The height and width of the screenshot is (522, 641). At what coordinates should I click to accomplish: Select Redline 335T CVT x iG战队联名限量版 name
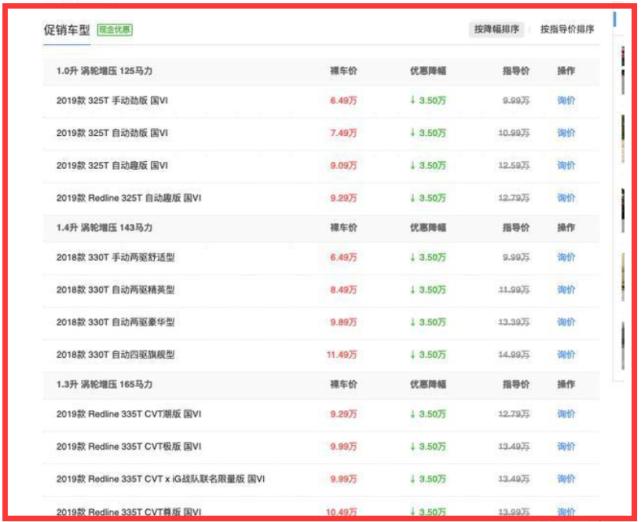click(160, 479)
